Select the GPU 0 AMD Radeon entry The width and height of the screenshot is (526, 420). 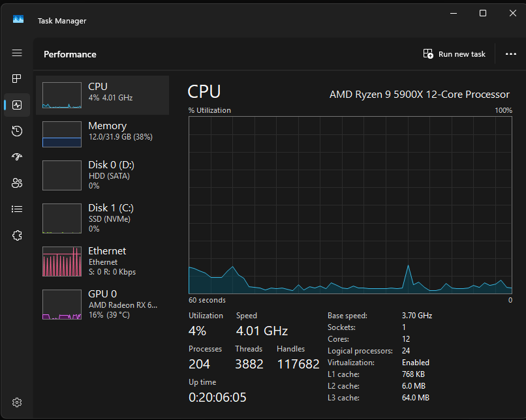pos(102,305)
